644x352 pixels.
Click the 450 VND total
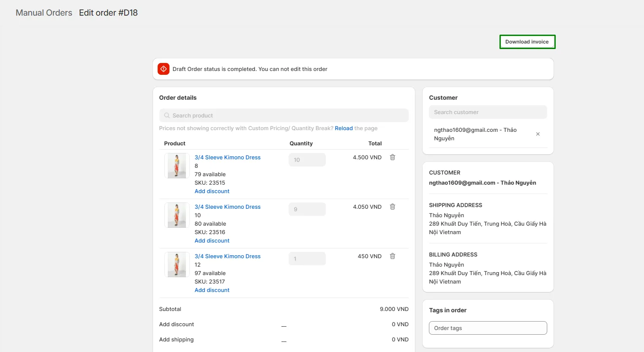click(x=370, y=256)
